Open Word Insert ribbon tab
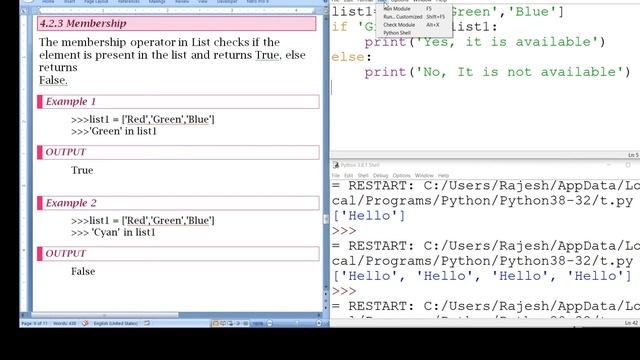Screen dimensions: 640x360 coord(69,2)
